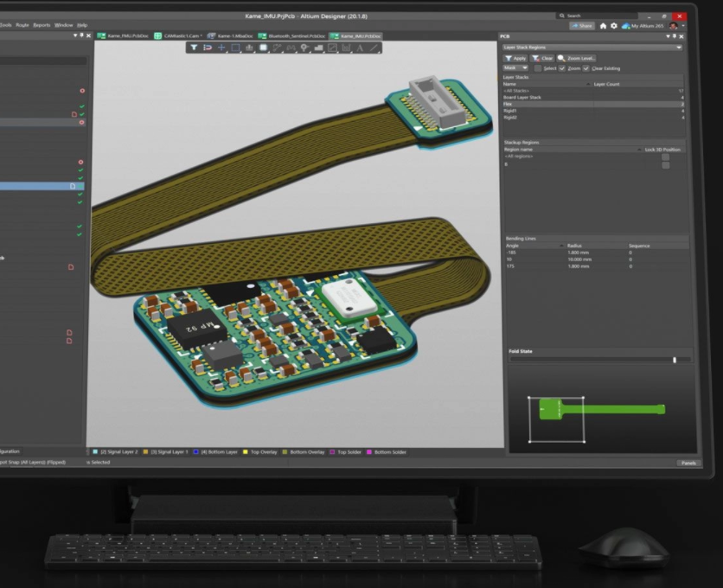This screenshot has width=723, height=588.
Task: Open the Layer Stack Regions dropdown
Action: coord(592,47)
